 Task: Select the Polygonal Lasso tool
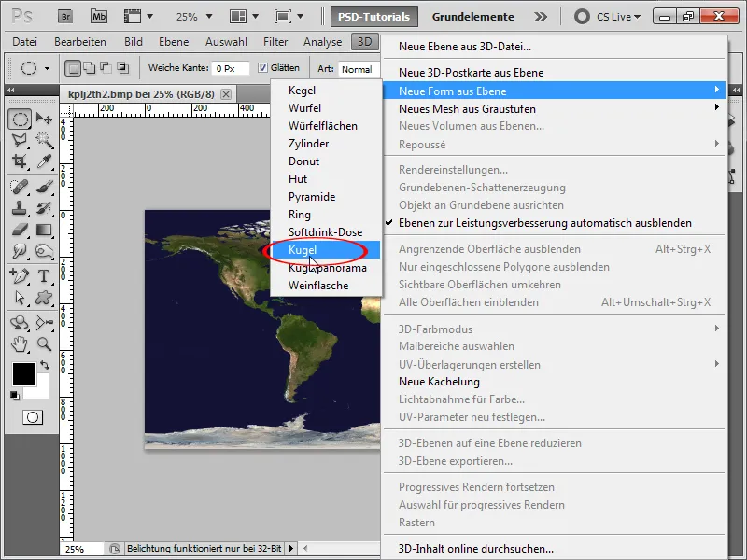(x=20, y=140)
